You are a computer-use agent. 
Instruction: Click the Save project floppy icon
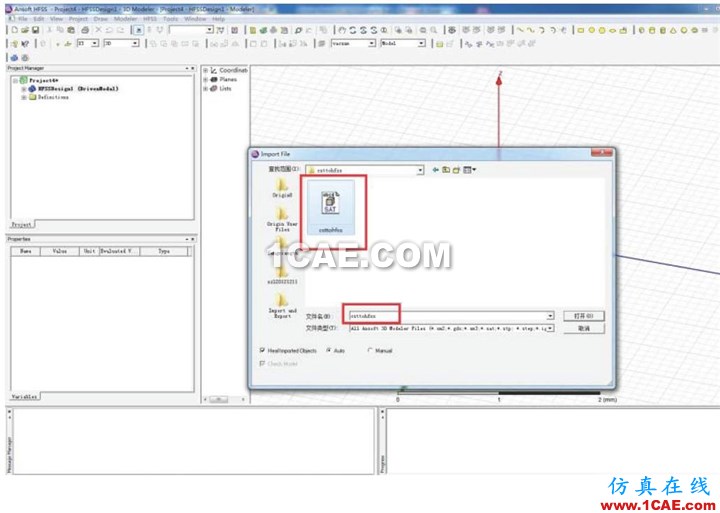pyautogui.click(x=35, y=30)
